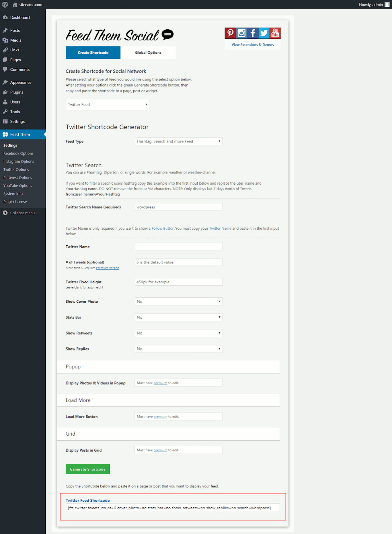
Task: Click the Follow Button link
Action: pyautogui.click(x=163, y=228)
